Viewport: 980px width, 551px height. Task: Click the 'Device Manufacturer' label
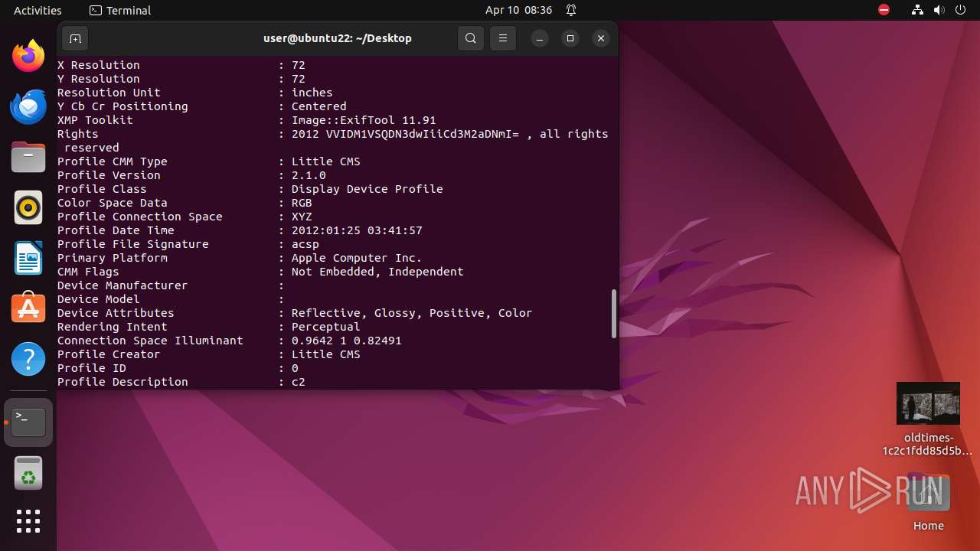click(x=122, y=285)
